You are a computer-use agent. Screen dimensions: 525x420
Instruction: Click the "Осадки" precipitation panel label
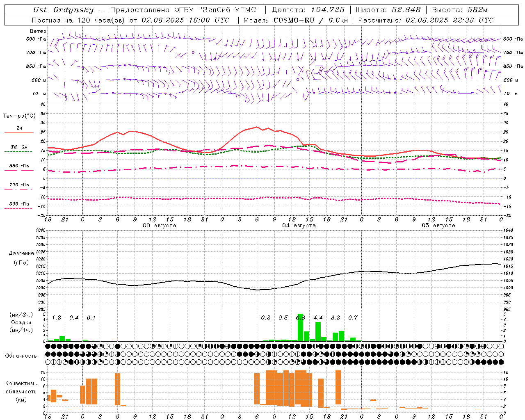[x=21, y=322]
